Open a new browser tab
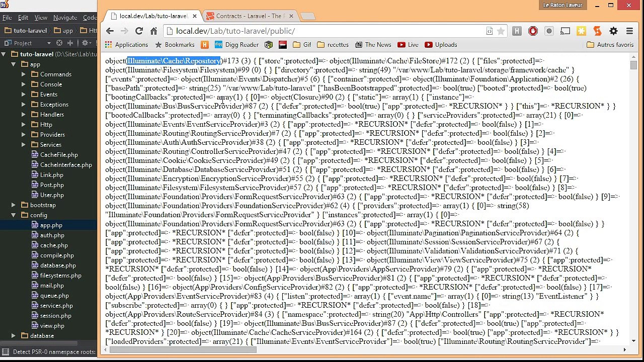The width and height of the screenshot is (644, 362). tap(307, 17)
